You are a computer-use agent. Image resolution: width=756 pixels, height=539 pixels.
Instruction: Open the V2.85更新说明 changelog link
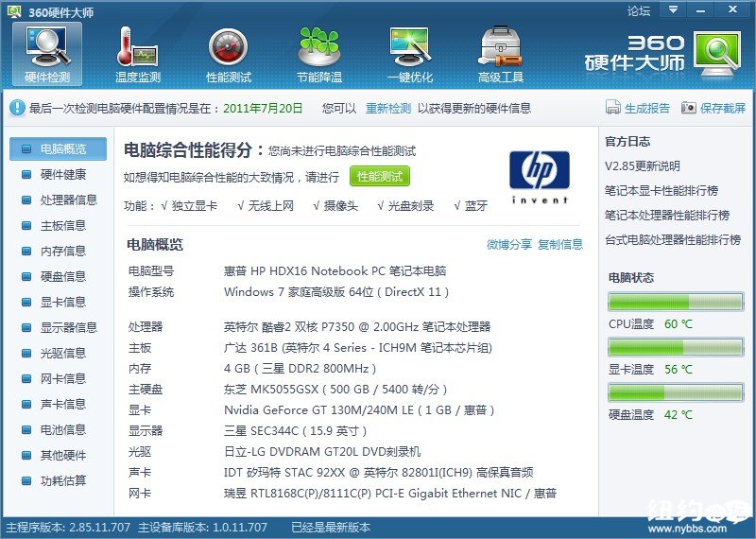click(643, 166)
